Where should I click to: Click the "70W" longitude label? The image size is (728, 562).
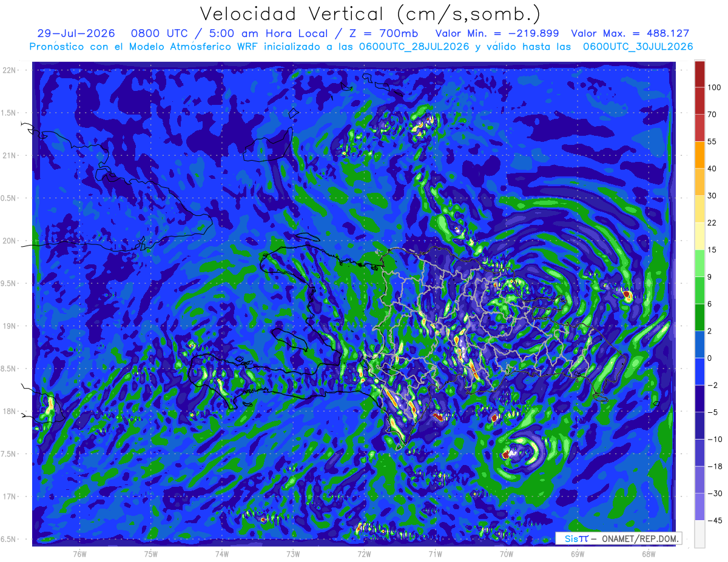(507, 554)
